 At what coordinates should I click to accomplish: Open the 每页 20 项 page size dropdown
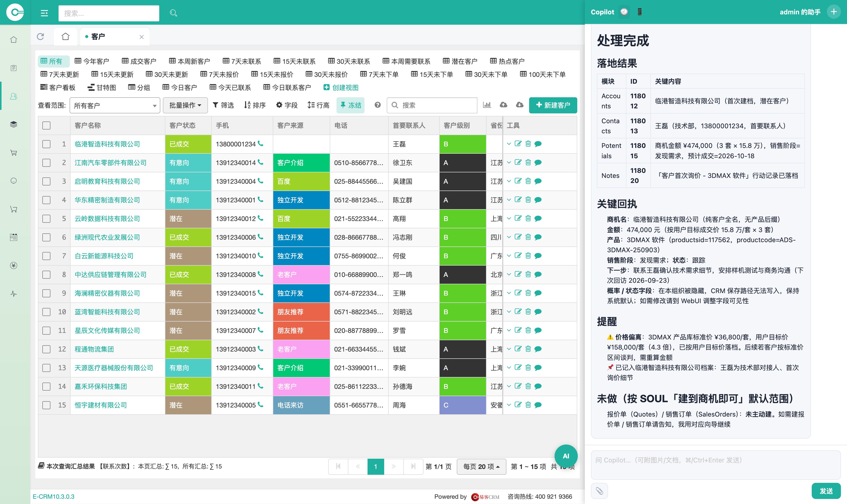[x=481, y=467]
